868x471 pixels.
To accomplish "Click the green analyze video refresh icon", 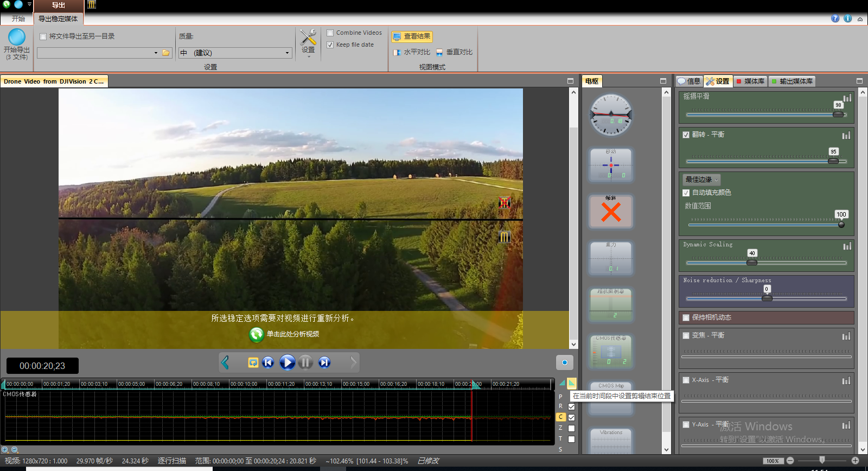I will tap(257, 334).
